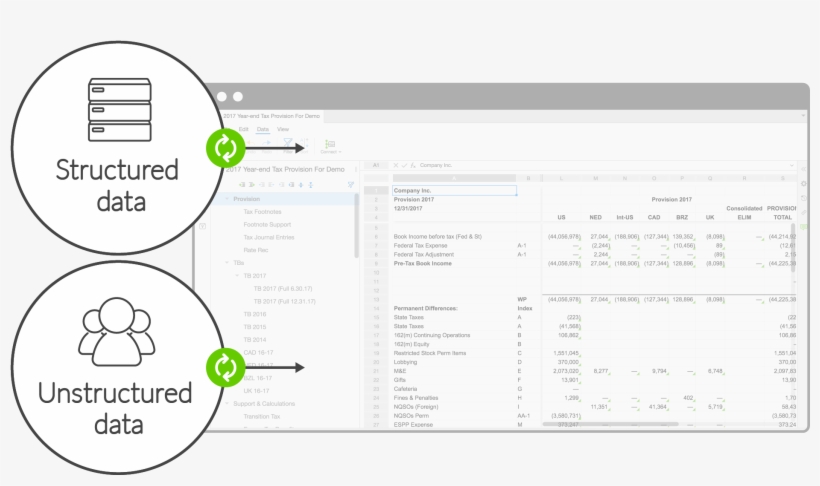Click the A1 cell reference box
This screenshot has height=486, width=820.
pyautogui.click(x=375, y=165)
